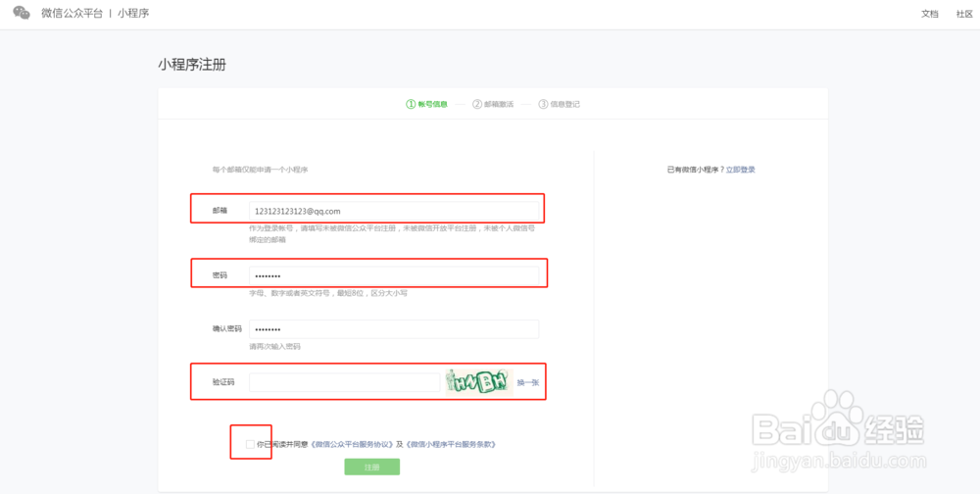Click 换一张 to refresh captcha
This screenshot has height=494, width=980.
(x=527, y=382)
